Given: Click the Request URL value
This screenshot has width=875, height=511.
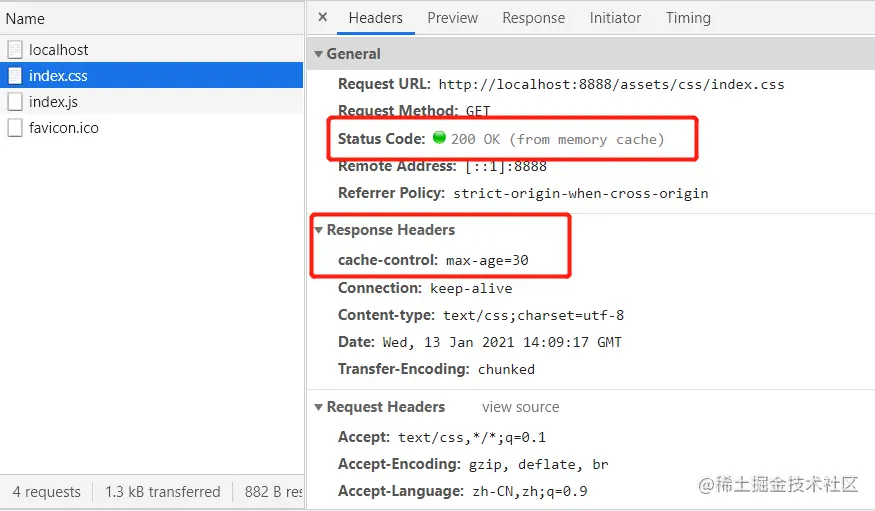Looking at the screenshot, I should pos(611,84).
